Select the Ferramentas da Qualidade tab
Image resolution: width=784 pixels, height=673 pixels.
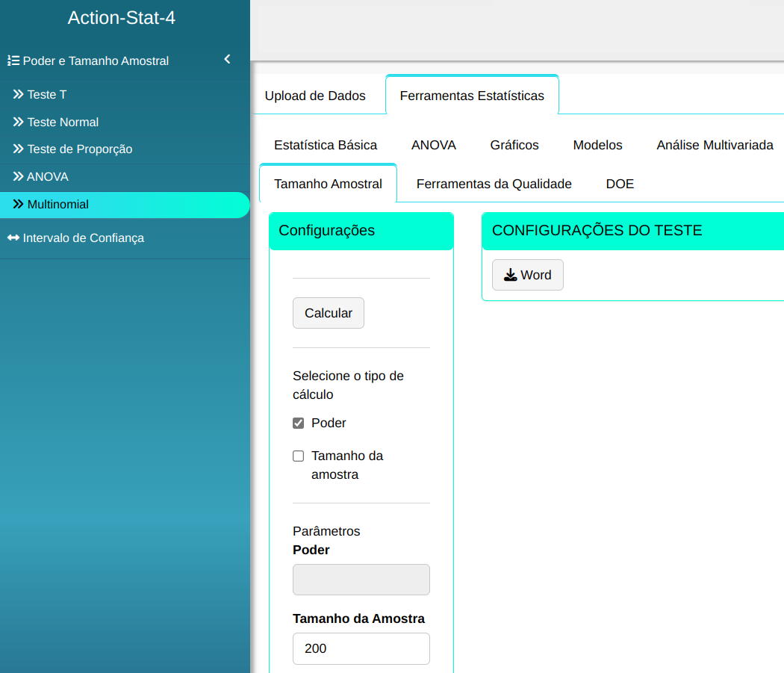(x=494, y=184)
